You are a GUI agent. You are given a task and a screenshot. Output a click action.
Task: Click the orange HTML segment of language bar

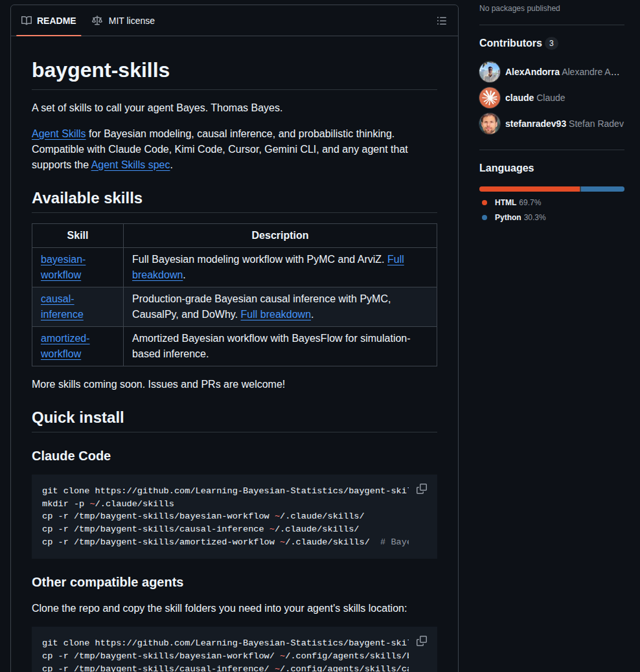click(529, 189)
